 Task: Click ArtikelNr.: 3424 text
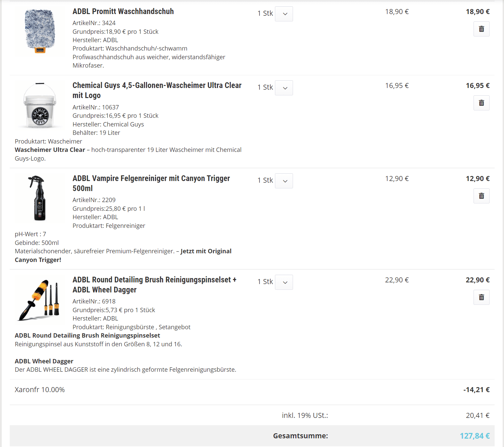(94, 23)
